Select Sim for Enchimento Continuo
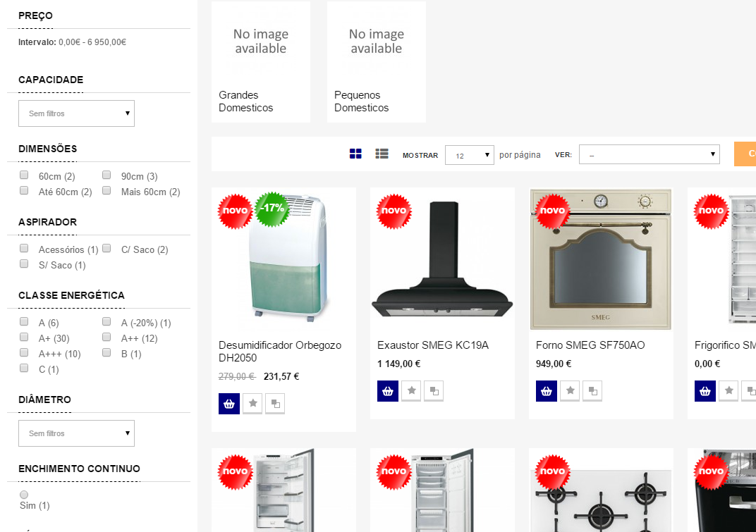The height and width of the screenshot is (532, 756). pyautogui.click(x=24, y=495)
